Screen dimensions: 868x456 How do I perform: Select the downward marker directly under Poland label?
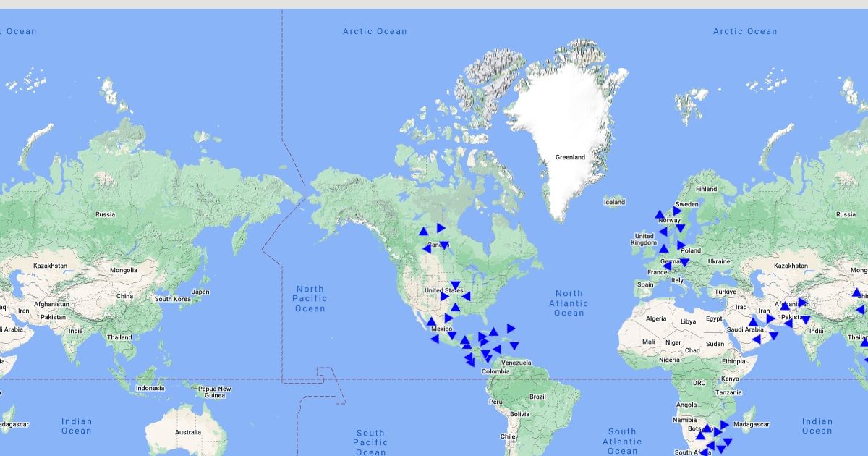click(x=684, y=262)
